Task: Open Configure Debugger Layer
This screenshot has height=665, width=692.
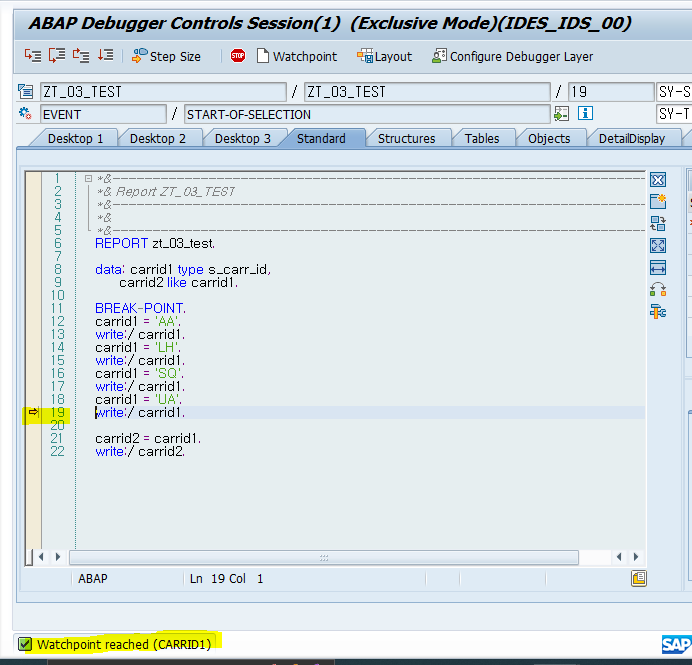Action: tap(512, 56)
